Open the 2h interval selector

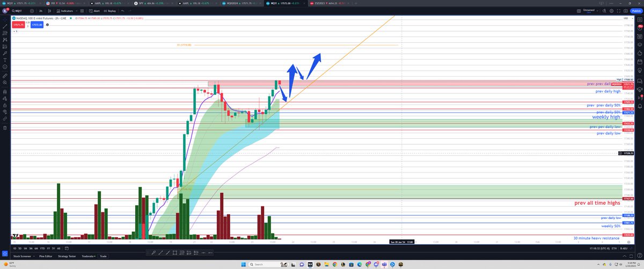41,11
